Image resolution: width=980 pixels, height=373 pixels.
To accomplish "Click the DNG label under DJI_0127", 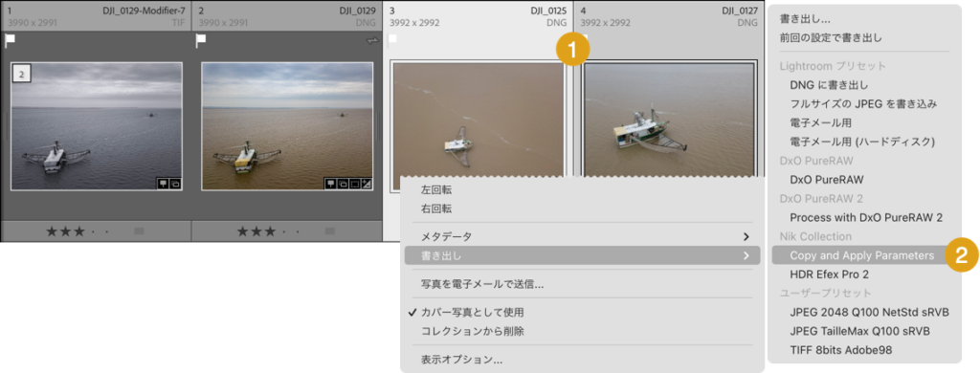I will (747, 23).
